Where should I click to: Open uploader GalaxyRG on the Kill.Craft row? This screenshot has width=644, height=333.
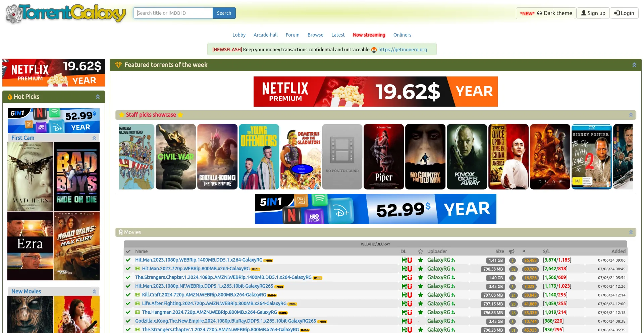[x=439, y=295]
